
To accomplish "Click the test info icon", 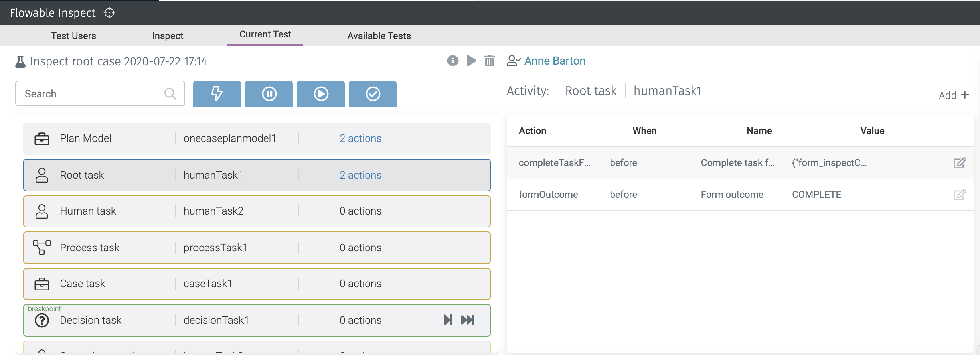I will click(452, 61).
